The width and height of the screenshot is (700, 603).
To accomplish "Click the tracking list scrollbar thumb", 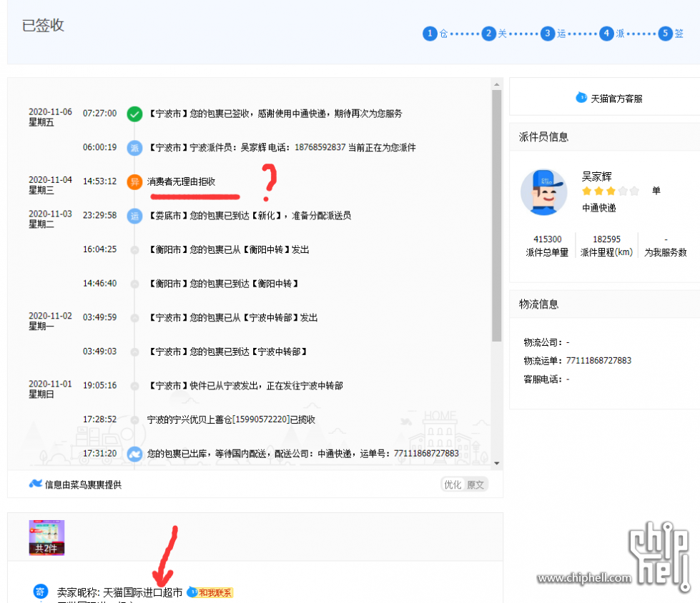I will click(496, 216).
